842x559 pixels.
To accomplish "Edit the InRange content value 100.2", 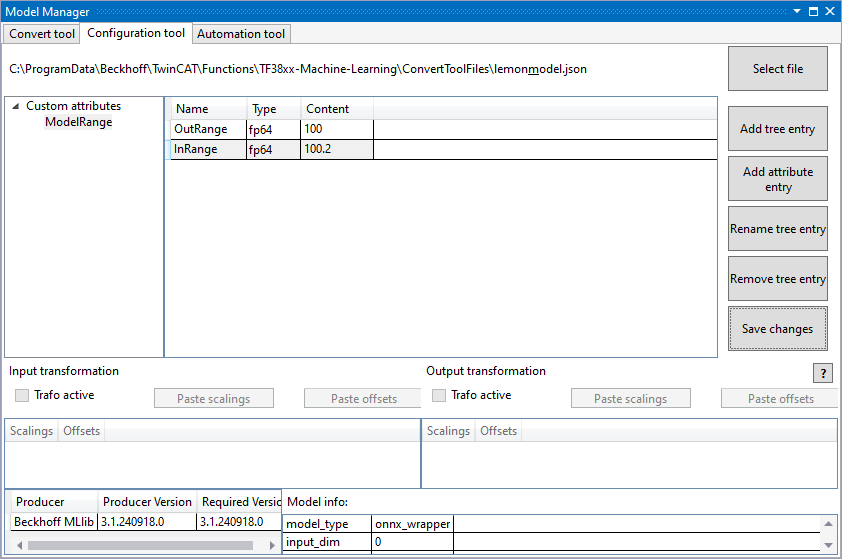I will pos(336,149).
